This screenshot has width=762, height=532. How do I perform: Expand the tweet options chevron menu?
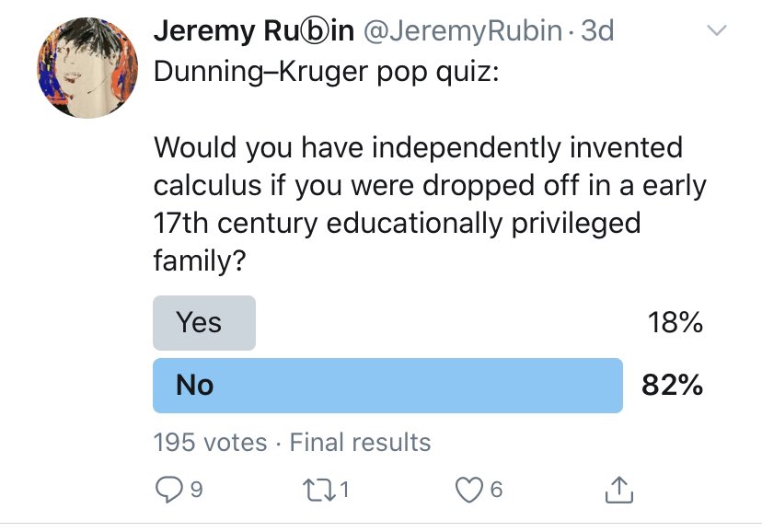pyautogui.click(x=716, y=32)
